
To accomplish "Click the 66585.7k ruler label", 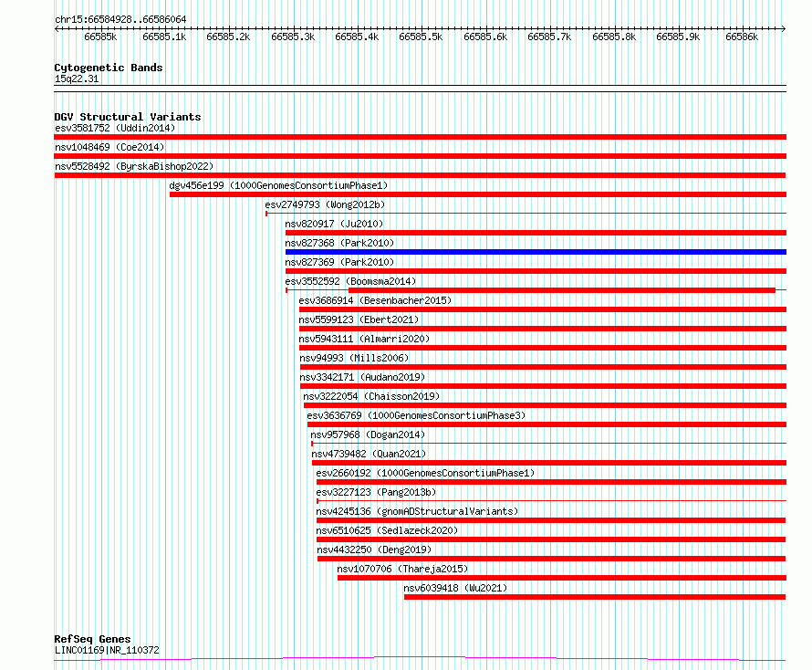I will pos(549,37).
